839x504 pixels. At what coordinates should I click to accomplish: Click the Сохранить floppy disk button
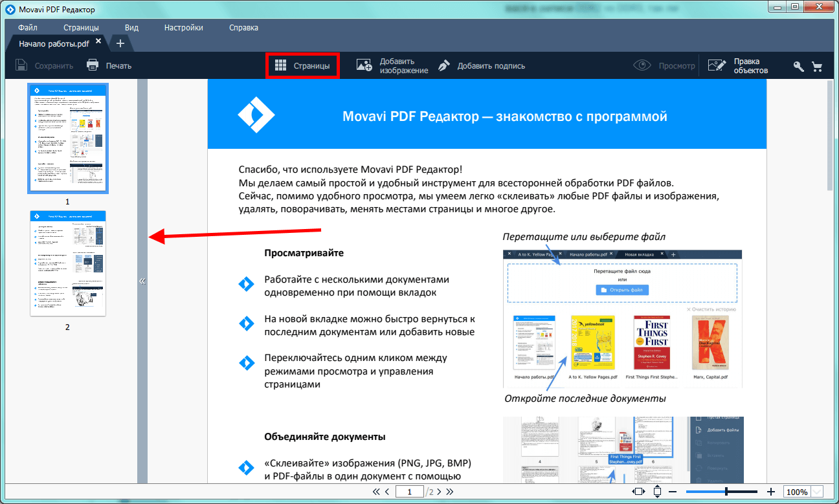(x=44, y=65)
